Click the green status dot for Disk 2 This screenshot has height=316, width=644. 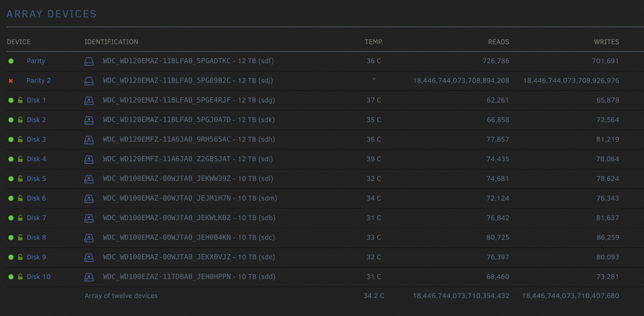tap(11, 120)
